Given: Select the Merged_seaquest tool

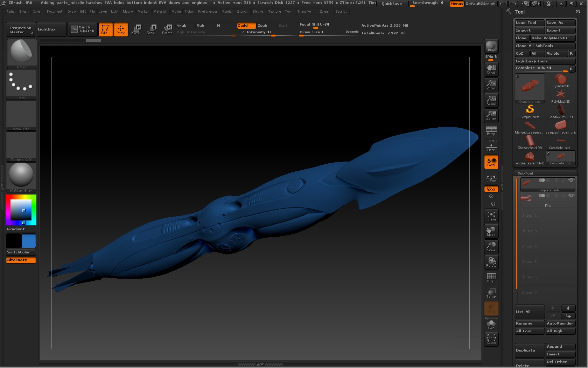Looking at the screenshot, I should [530, 127].
